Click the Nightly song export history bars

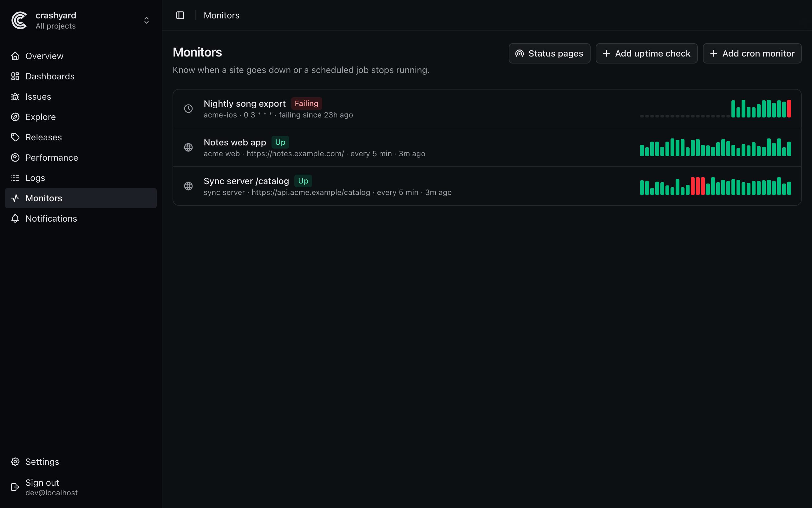(x=715, y=109)
